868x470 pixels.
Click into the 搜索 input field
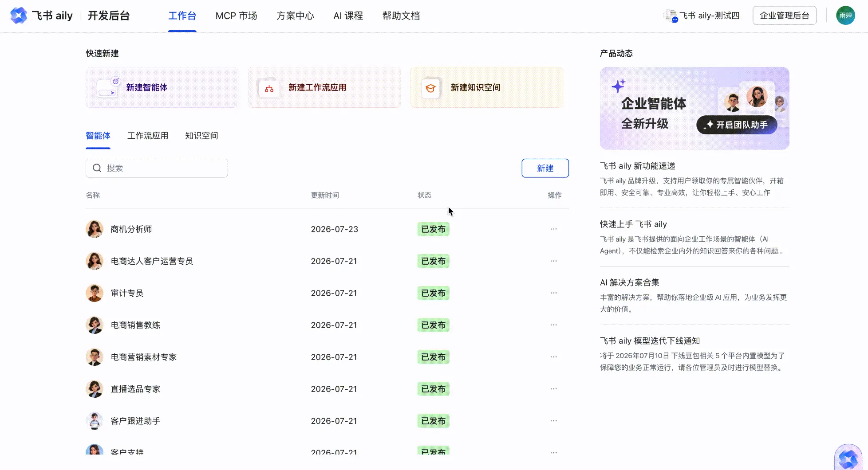click(157, 168)
